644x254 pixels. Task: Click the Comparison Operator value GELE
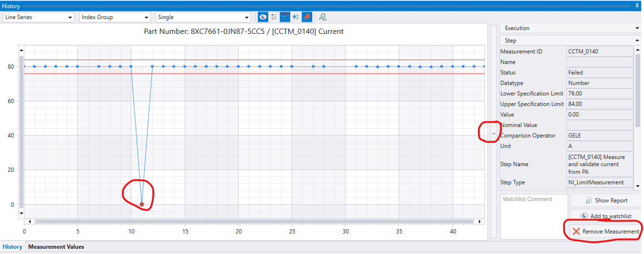[600, 136]
